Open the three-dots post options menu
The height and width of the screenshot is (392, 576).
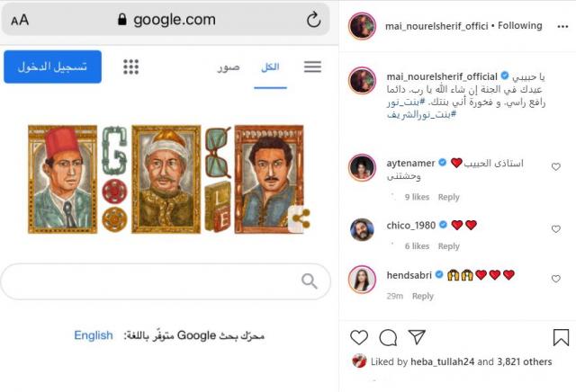coord(562,26)
